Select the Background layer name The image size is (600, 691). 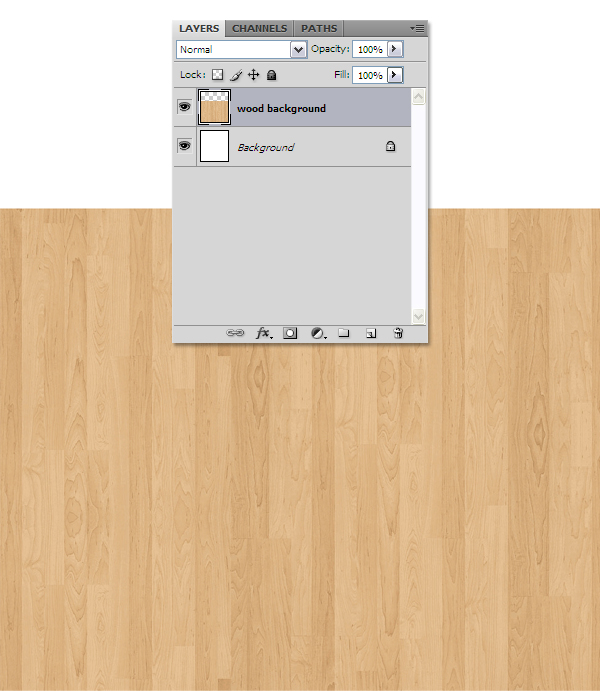pyautogui.click(x=266, y=147)
